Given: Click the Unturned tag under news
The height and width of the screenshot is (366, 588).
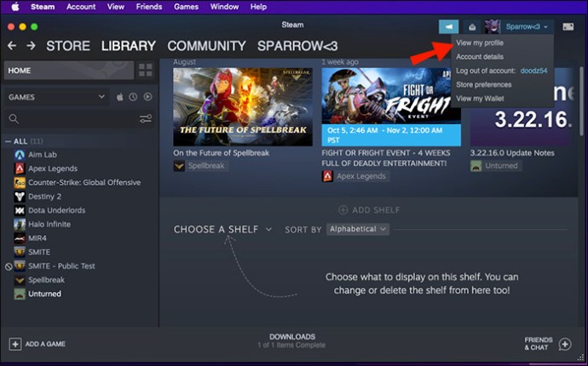Looking at the screenshot, I should point(496,166).
